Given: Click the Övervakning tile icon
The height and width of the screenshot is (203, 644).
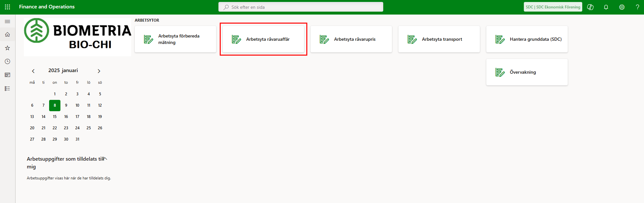Looking at the screenshot, I should point(500,72).
